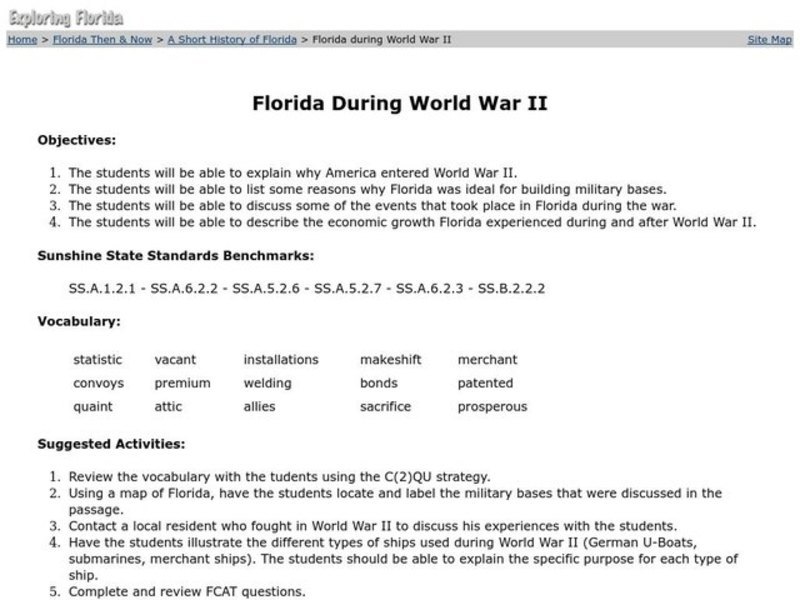Open the Florida Then & Now page

(x=101, y=40)
